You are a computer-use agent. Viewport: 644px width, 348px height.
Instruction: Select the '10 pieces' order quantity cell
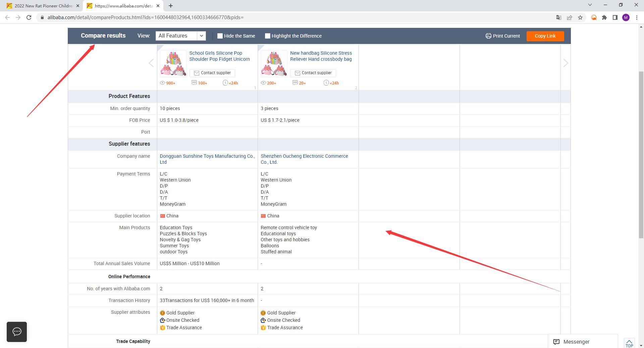pyautogui.click(x=207, y=108)
